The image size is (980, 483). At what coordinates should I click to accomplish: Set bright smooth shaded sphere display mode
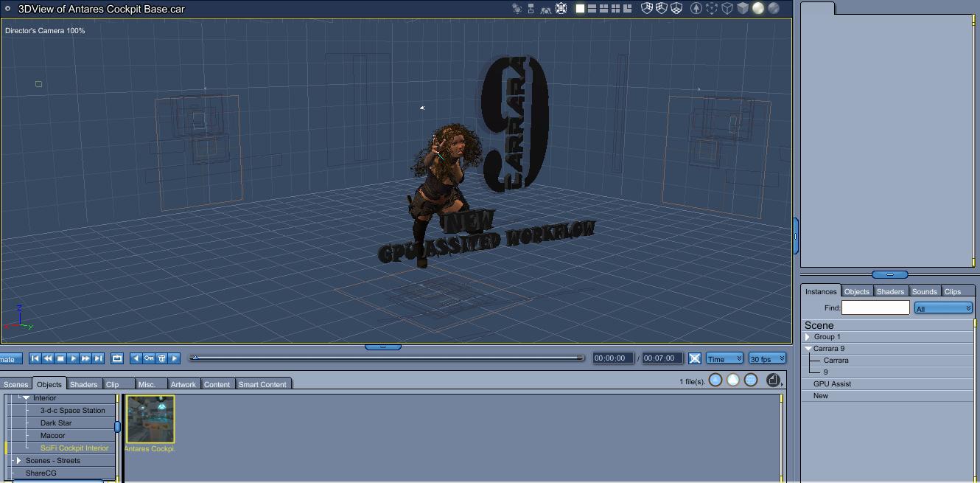click(758, 9)
